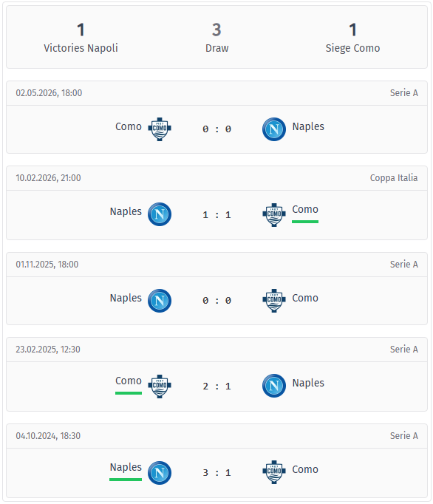Click underlined Como name in 23.02.2025 match
The image size is (433, 504).
pos(129,381)
